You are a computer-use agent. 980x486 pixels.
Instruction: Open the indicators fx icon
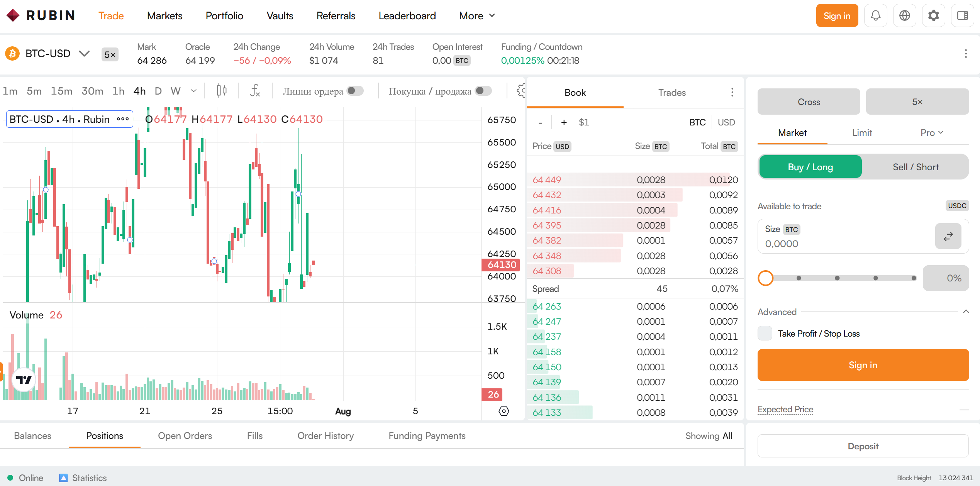point(255,91)
